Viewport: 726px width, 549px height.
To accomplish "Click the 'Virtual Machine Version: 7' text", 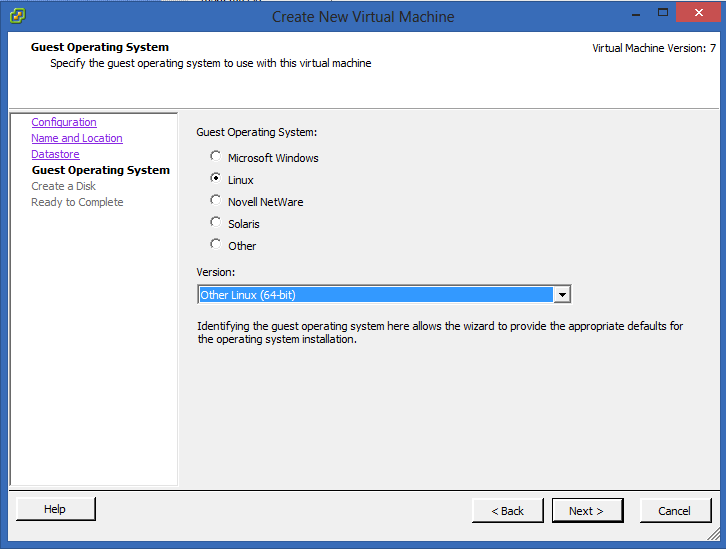I will pos(654,48).
